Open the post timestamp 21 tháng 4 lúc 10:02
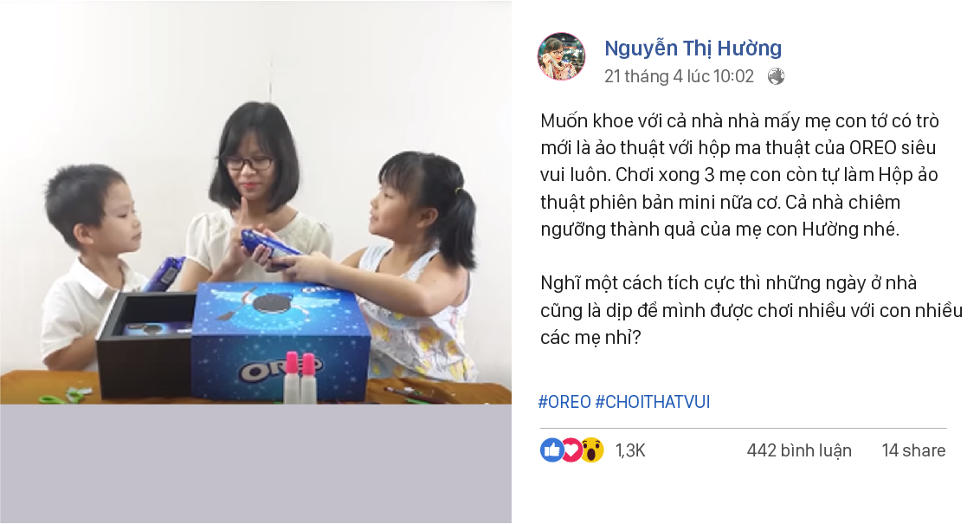980x524 pixels. coord(679,76)
